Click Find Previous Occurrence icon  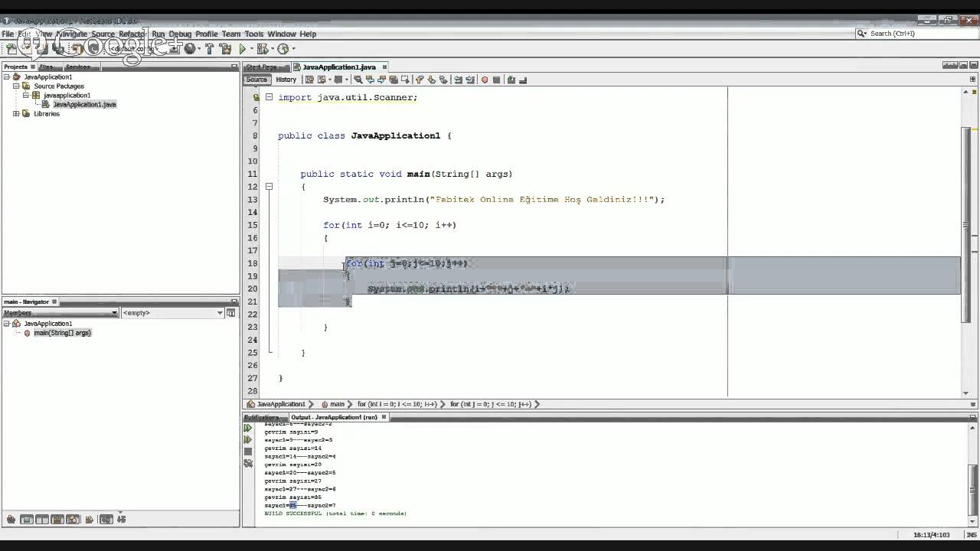[x=371, y=80]
